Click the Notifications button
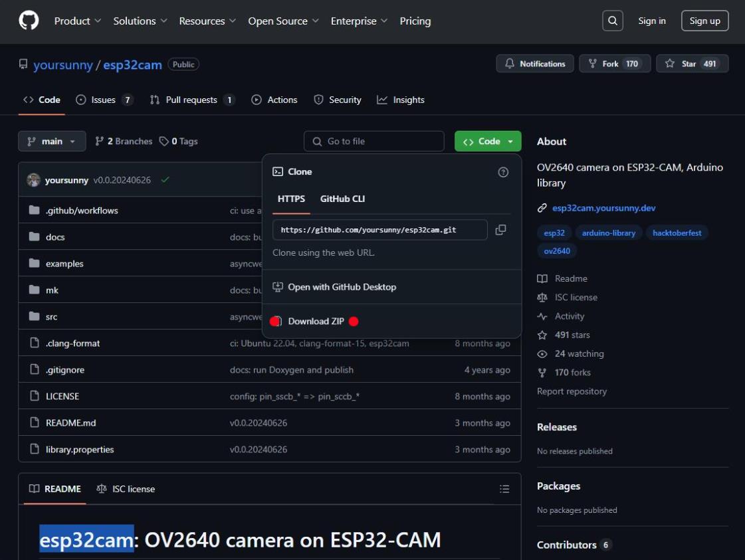The height and width of the screenshot is (560, 745). (x=535, y=64)
